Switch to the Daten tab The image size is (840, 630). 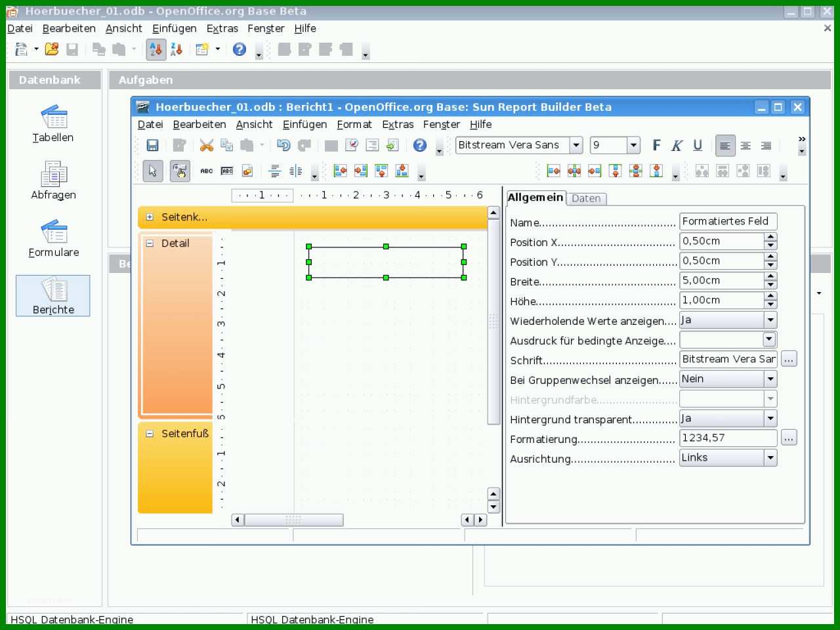pyautogui.click(x=586, y=198)
